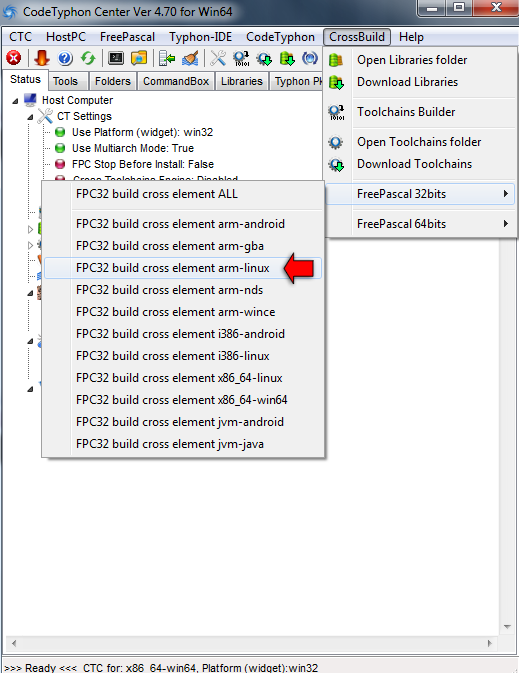Click the orange down-arrow toolbar icon
This screenshot has width=519, height=673.
(42, 58)
